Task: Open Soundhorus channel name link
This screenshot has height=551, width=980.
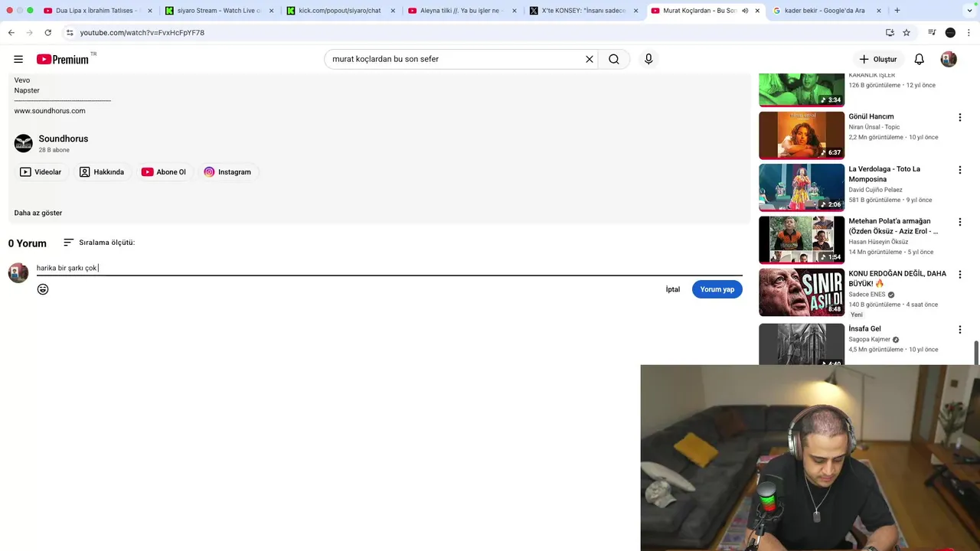Action: [64, 139]
